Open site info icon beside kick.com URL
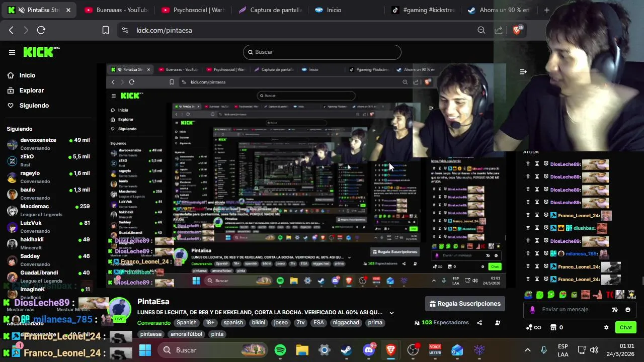The width and height of the screenshot is (644, 362). point(125,30)
